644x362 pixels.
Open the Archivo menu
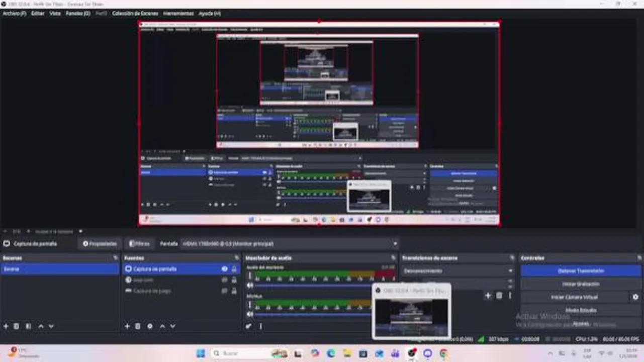click(x=14, y=14)
